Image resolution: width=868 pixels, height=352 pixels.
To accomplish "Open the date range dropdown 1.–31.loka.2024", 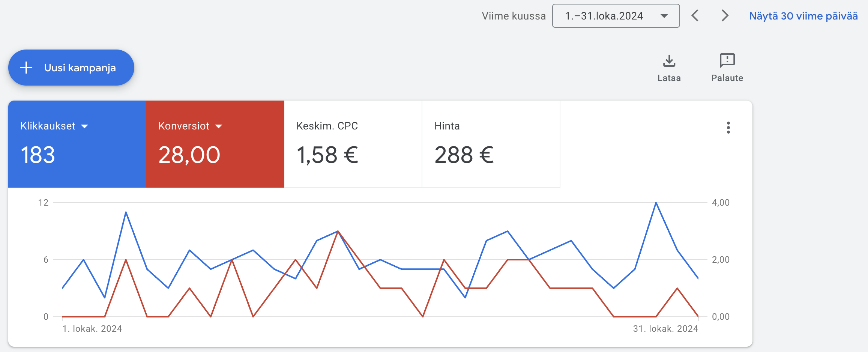I will 616,16.
